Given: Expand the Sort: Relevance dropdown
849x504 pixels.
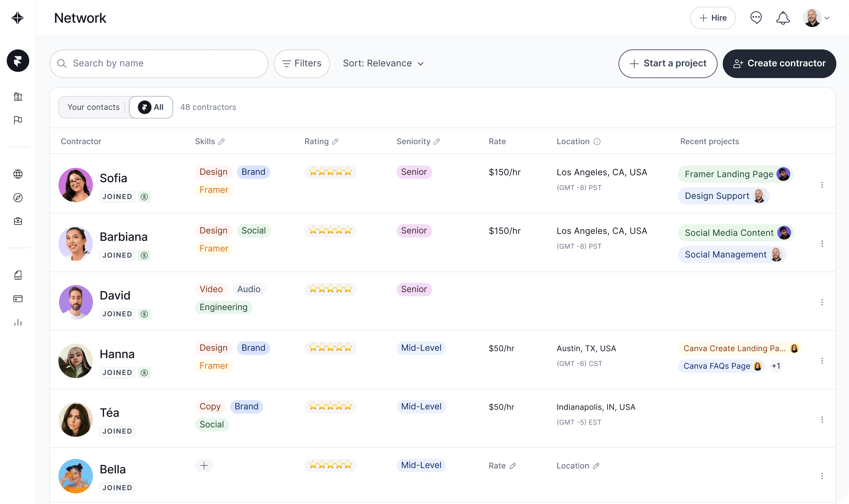Looking at the screenshot, I should [x=383, y=63].
